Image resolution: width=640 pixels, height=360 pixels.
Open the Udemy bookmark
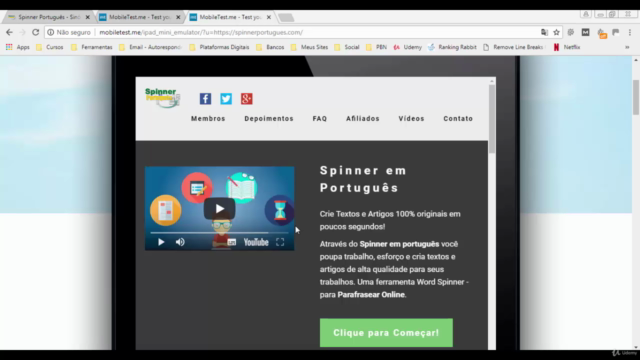pos(407,47)
